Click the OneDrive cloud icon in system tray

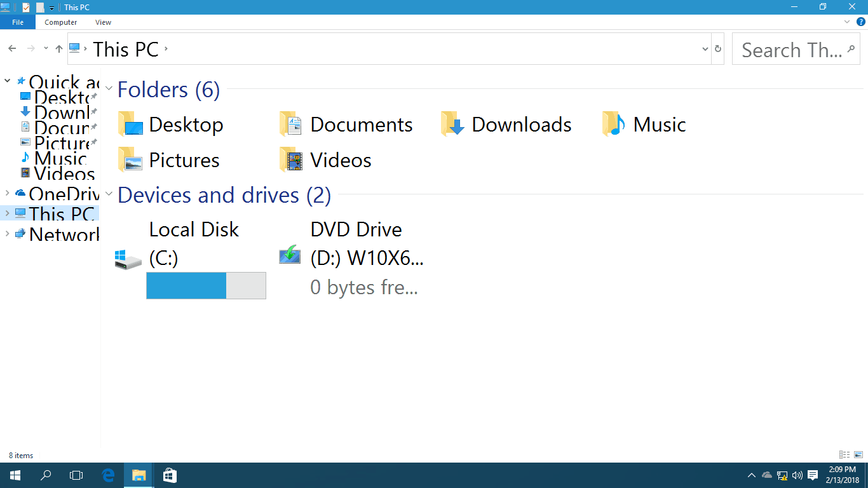pyautogui.click(x=767, y=475)
